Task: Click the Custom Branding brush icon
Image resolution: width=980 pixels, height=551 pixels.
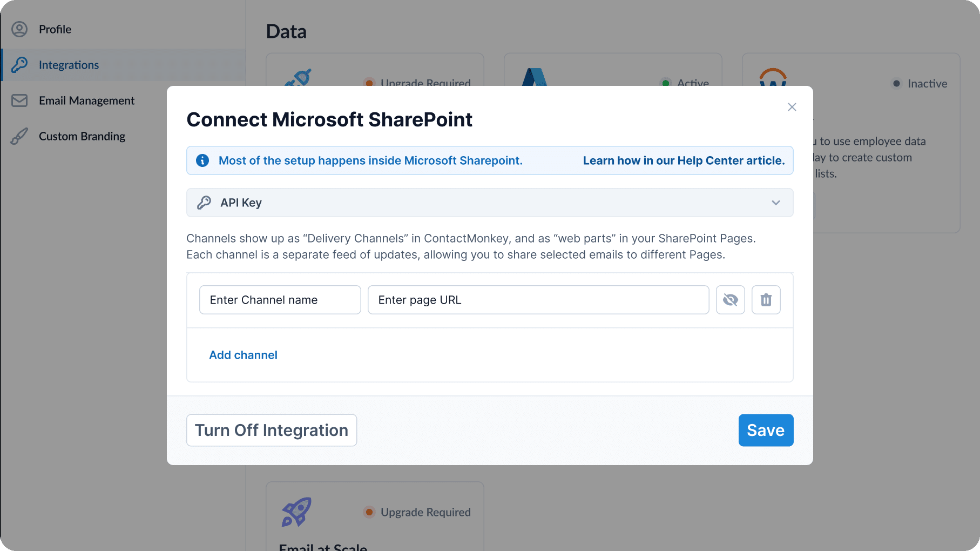Action: pos(19,136)
